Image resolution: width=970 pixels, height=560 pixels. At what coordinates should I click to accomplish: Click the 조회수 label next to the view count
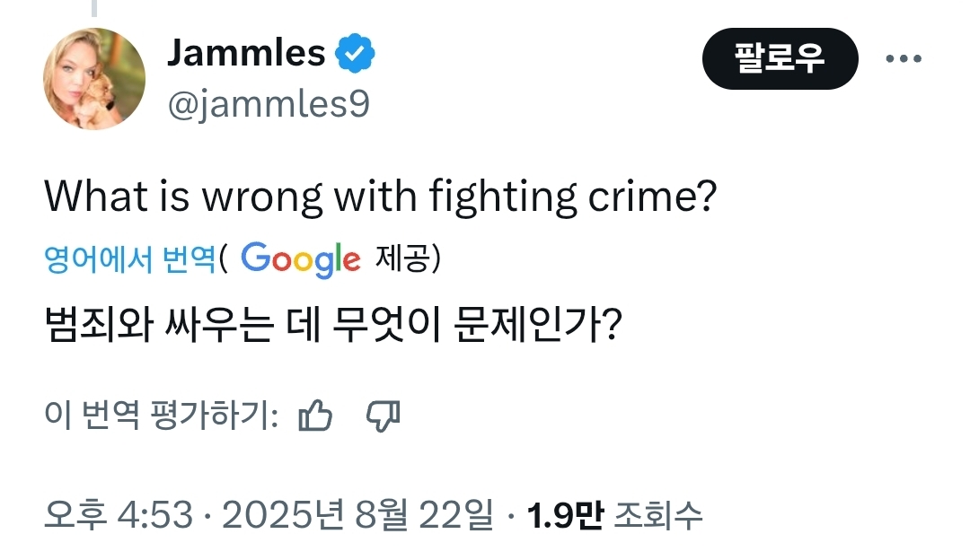(657, 514)
